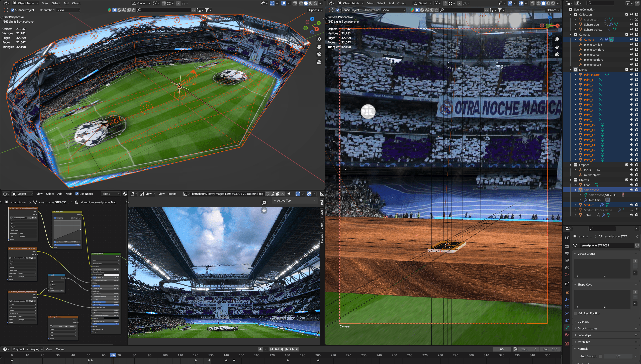
Task: Jump to the timeline start frame
Action: click(x=271, y=349)
